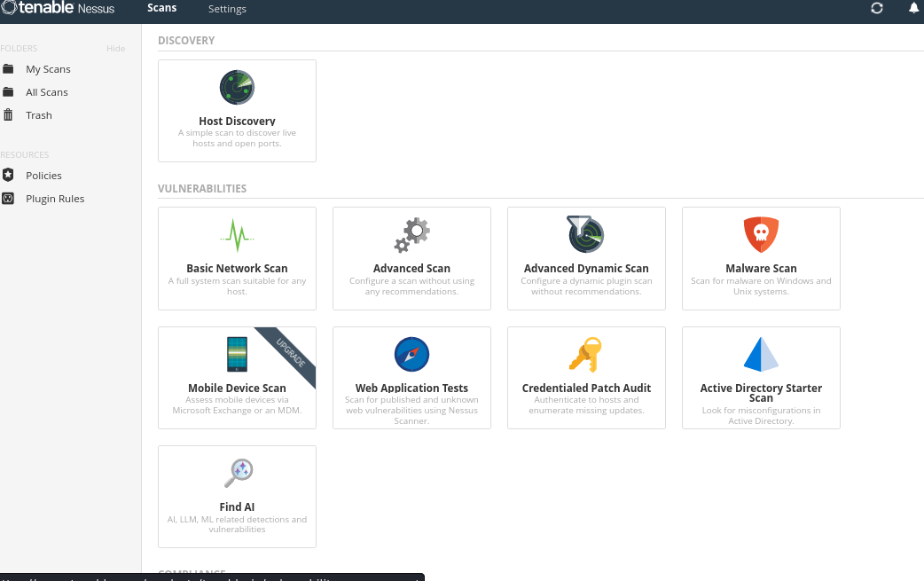Switch to the Settings tab
The height and width of the screenshot is (581, 924).
coord(227,9)
